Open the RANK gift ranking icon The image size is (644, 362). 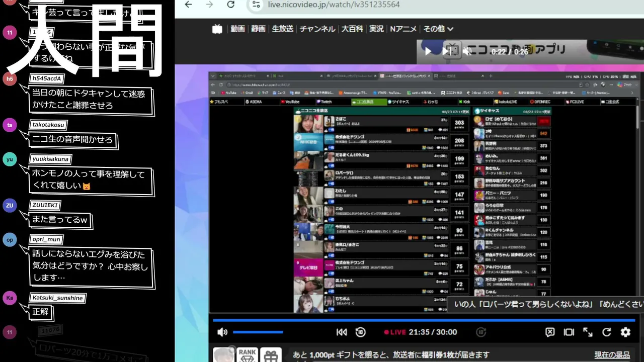point(248,355)
